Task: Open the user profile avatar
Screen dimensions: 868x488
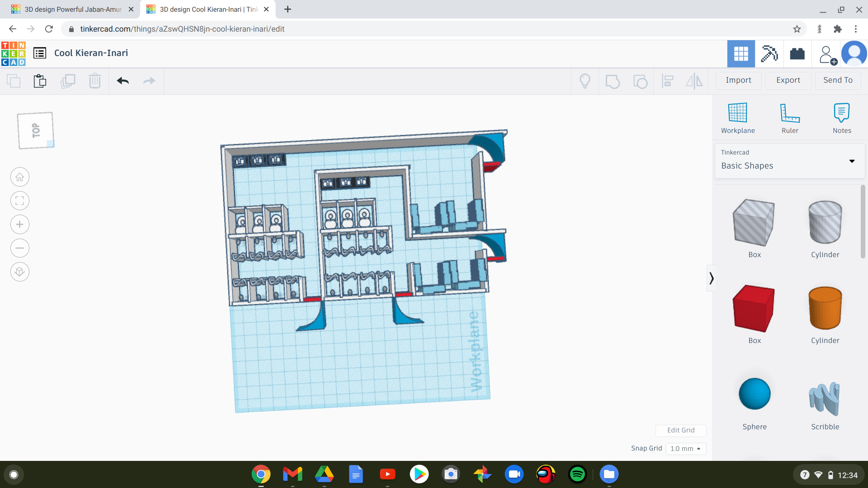Action: pyautogui.click(x=854, y=53)
